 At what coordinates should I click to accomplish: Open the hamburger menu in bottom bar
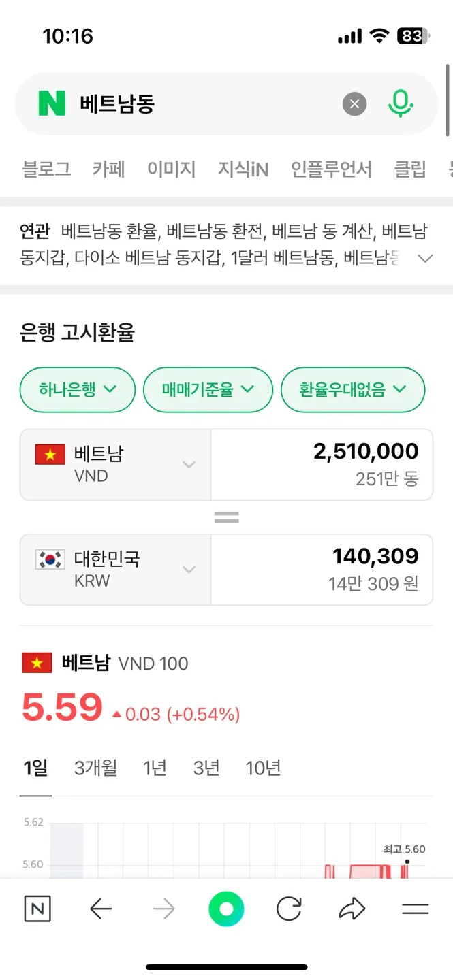pyautogui.click(x=415, y=909)
